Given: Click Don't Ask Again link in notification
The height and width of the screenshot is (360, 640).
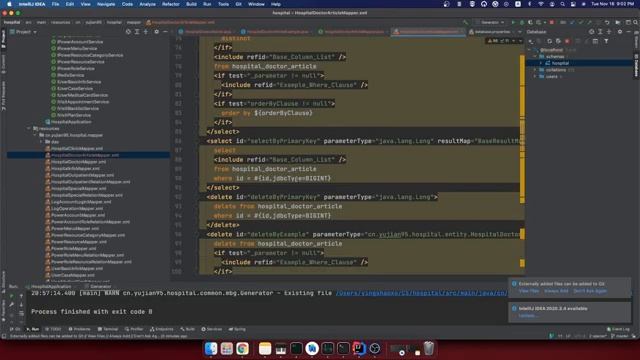Looking at the screenshot, I should coord(590,291).
